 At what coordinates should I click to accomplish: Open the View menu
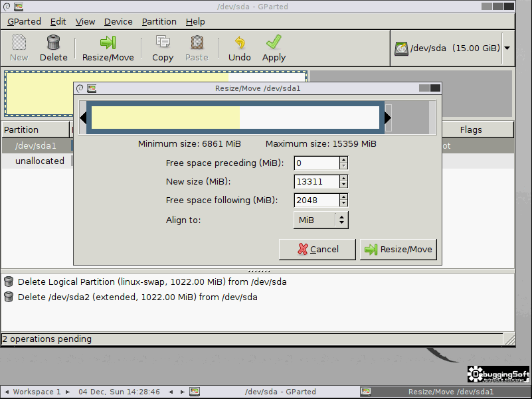click(x=85, y=22)
